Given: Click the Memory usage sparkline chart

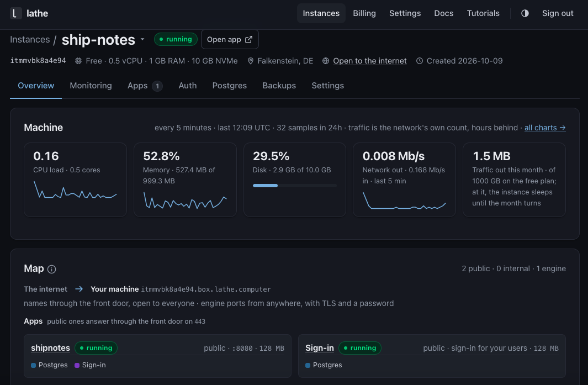Looking at the screenshot, I should click(x=186, y=201).
